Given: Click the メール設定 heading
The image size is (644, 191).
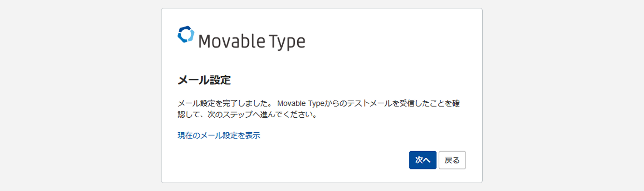Looking at the screenshot, I should pyautogui.click(x=204, y=80).
